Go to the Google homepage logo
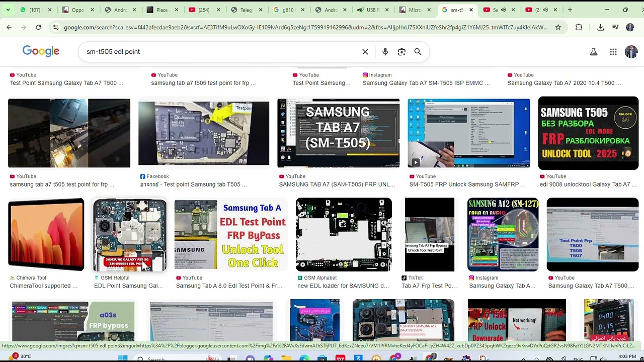The height and width of the screenshot is (362, 644). click(x=41, y=51)
